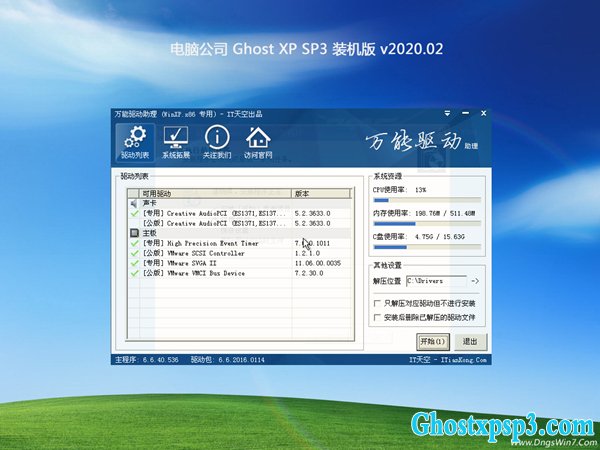Uncheck VMware SVGA II driver
Screen dimensions: 600x450
click(x=134, y=263)
